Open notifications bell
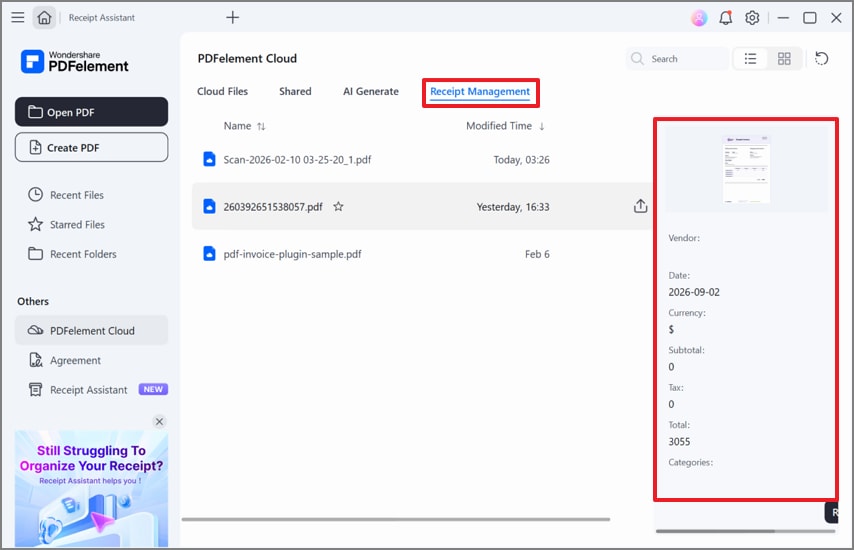Image resolution: width=854 pixels, height=550 pixels. tap(725, 18)
